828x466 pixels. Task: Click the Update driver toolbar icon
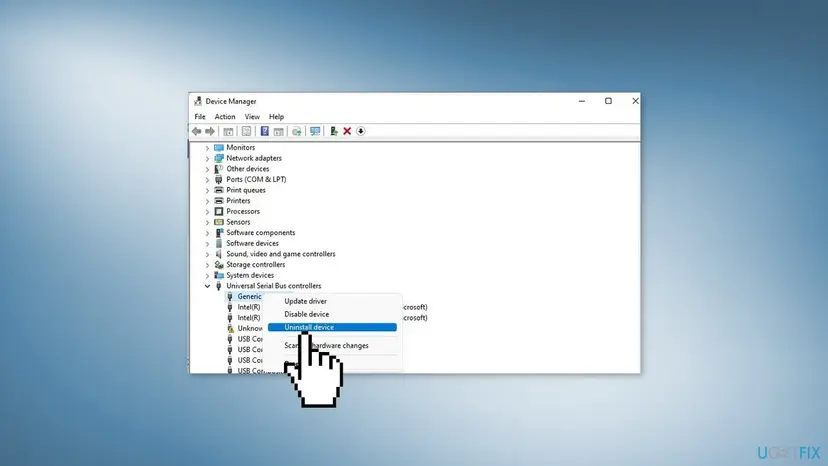point(297,131)
